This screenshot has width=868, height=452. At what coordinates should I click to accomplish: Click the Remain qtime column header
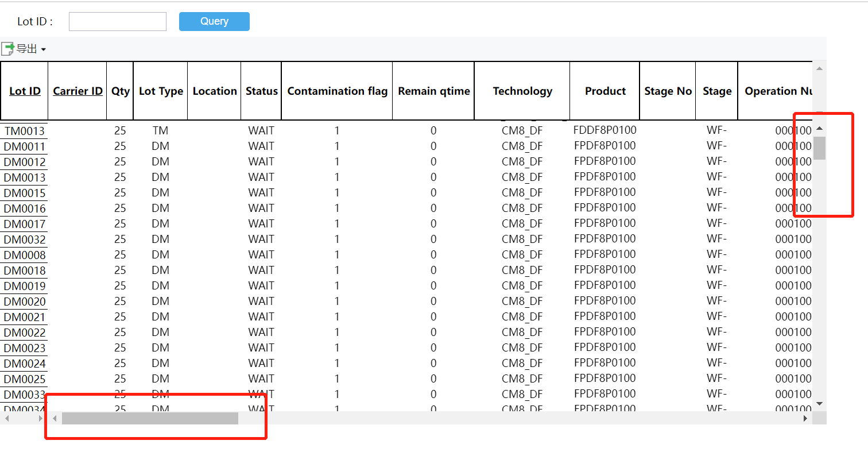pyautogui.click(x=434, y=91)
